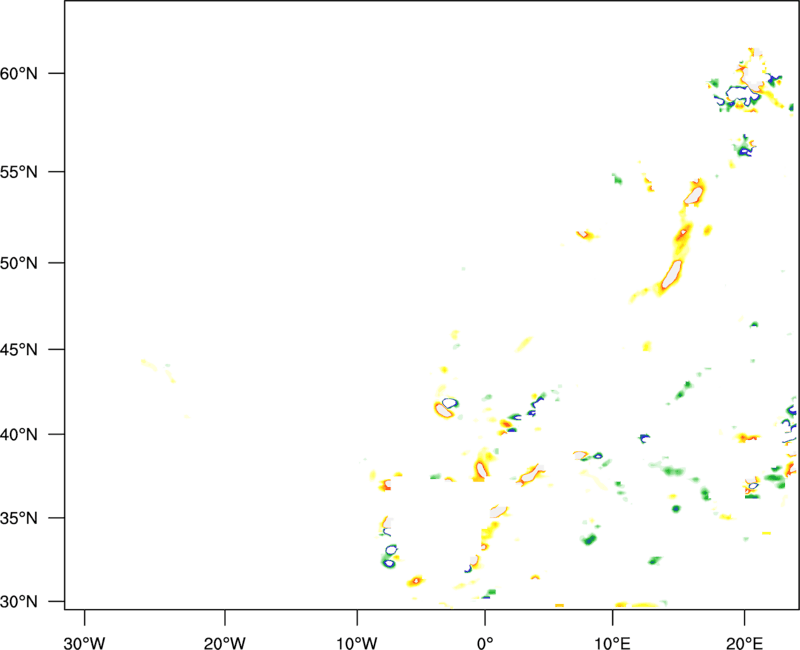The image size is (800, 650).
Task: Click the 45°N latitude axis label
Action: [19, 350]
